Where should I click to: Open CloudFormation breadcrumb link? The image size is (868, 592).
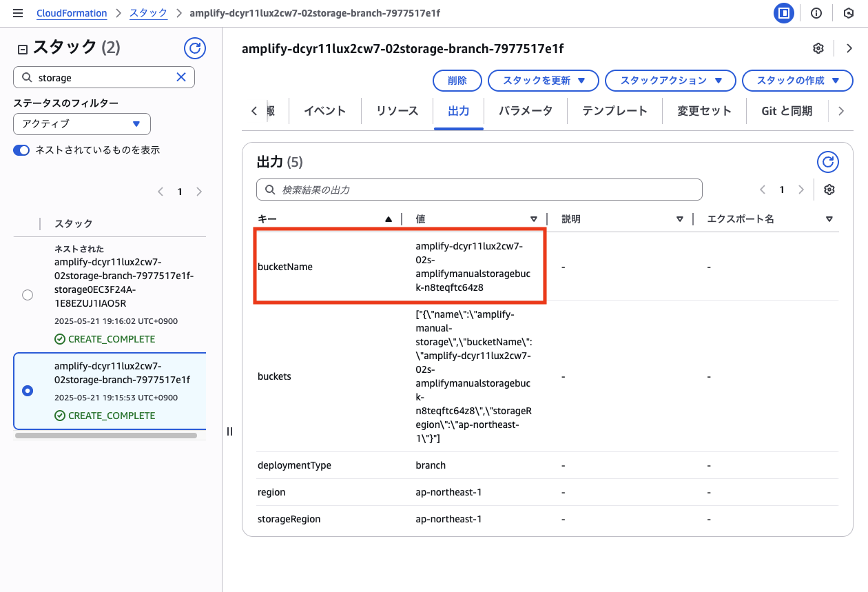click(x=72, y=13)
